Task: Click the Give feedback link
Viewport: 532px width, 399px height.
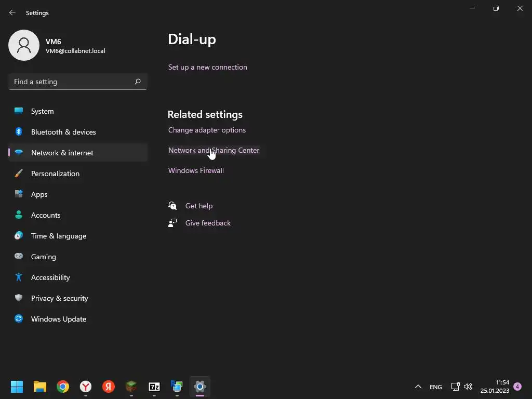Action: point(208,223)
